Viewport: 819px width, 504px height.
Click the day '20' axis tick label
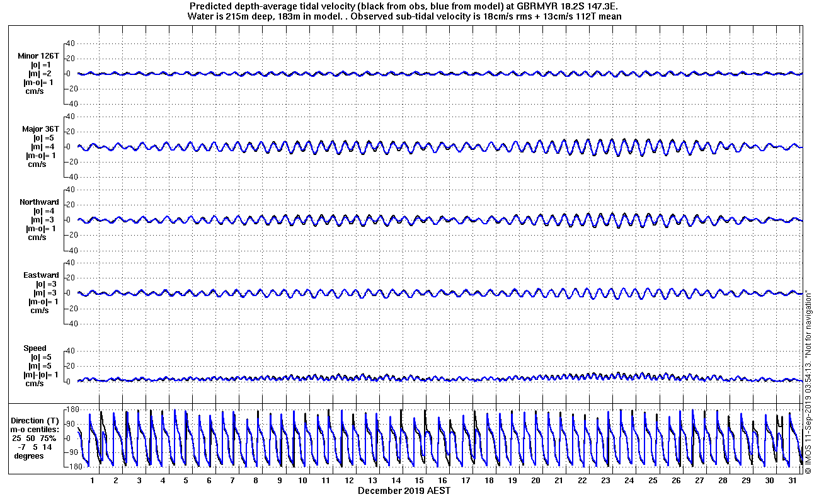[x=535, y=481]
